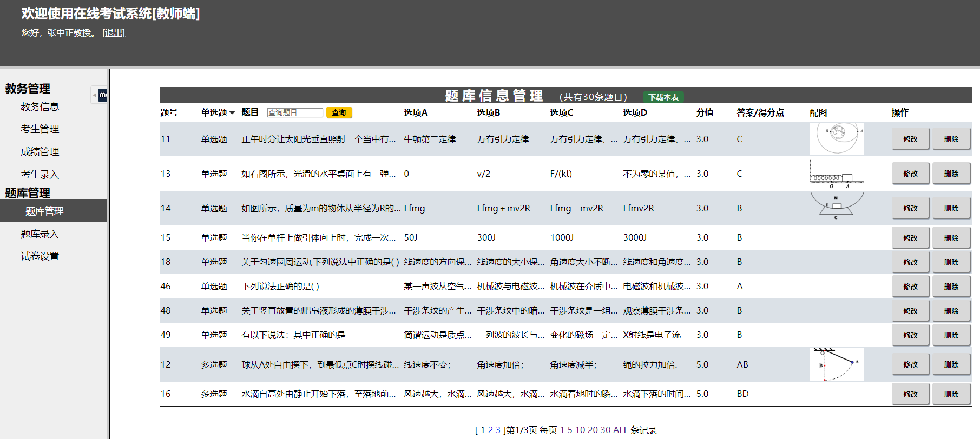Click the 教务管理 sidebar section heading
Viewport: 980px width, 439px height.
coord(28,89)
